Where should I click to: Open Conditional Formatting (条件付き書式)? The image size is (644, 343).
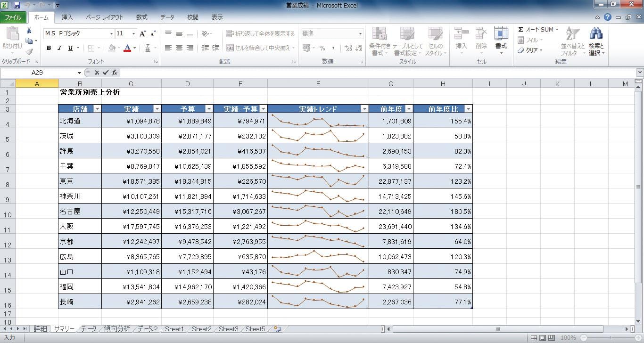(x=380, y=41)
